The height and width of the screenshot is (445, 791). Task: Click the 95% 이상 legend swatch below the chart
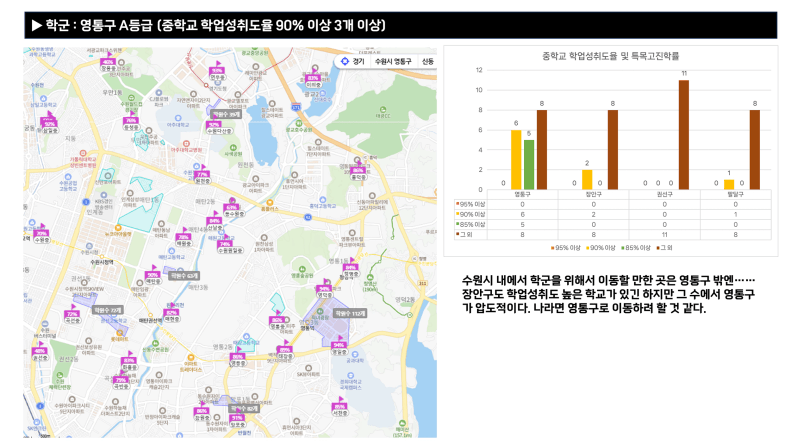click(552, 248)
